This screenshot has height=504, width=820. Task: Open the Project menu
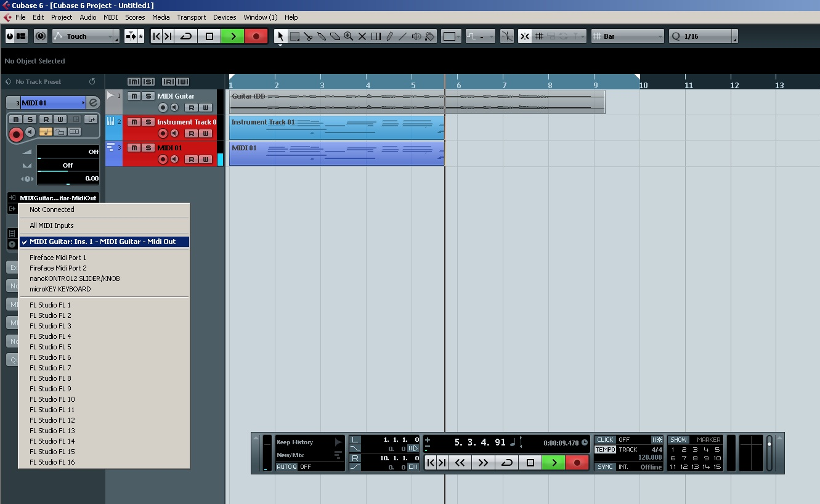pos(62,17)
